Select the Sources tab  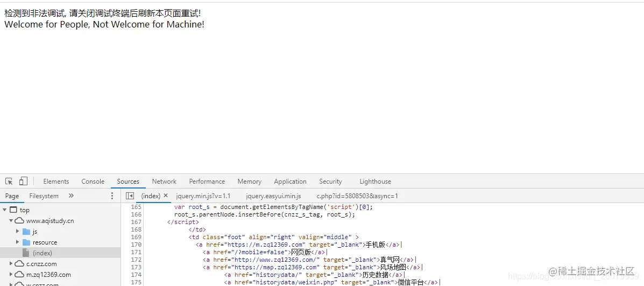point(128,181)
